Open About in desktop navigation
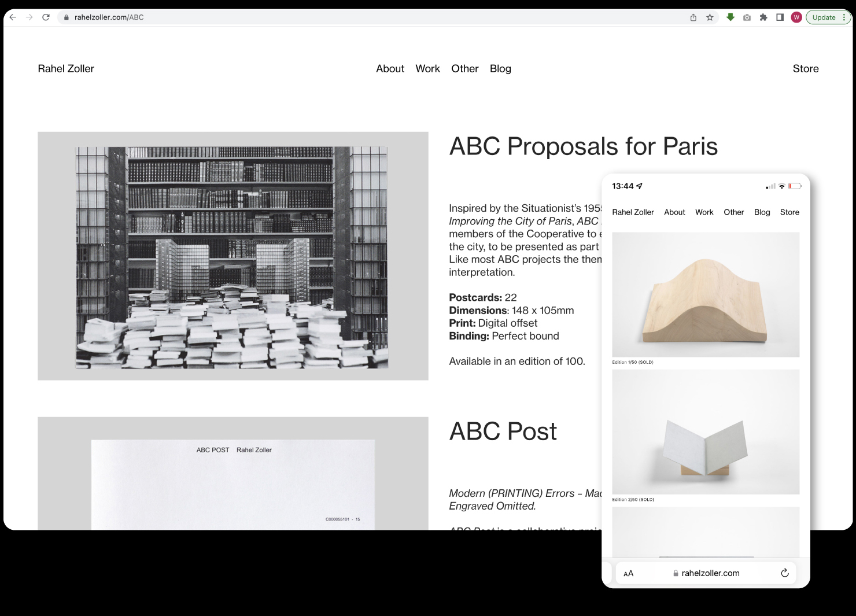The height and width of the screenshot is (616, 856). pyautogui.click(x=390, y=69)
